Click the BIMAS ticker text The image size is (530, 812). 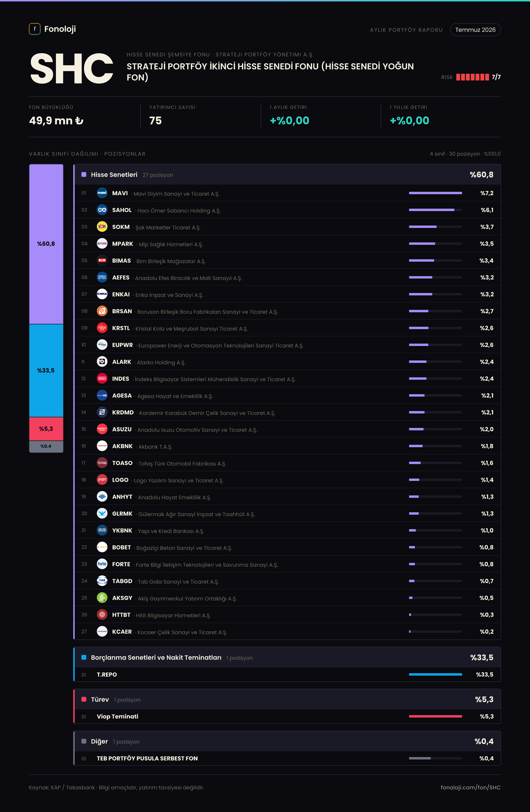121,261
